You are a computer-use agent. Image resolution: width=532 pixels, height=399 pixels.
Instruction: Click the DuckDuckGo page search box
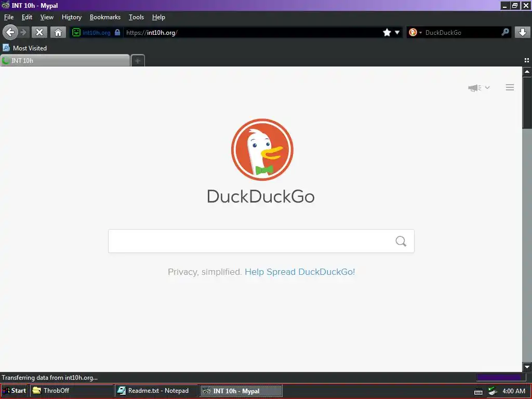[261, 241]
